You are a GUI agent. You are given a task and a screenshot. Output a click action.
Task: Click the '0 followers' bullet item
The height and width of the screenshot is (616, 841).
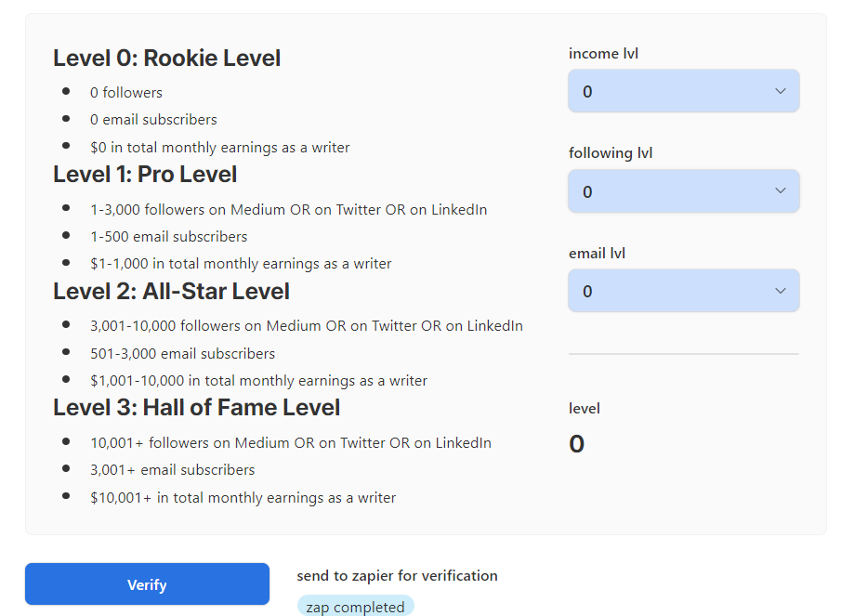coord(126,93)
